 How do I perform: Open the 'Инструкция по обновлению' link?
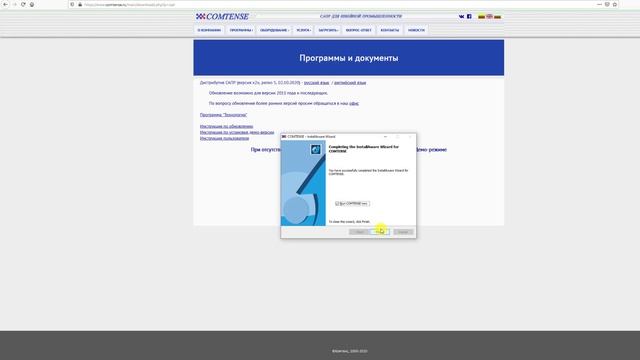[227, 127]
